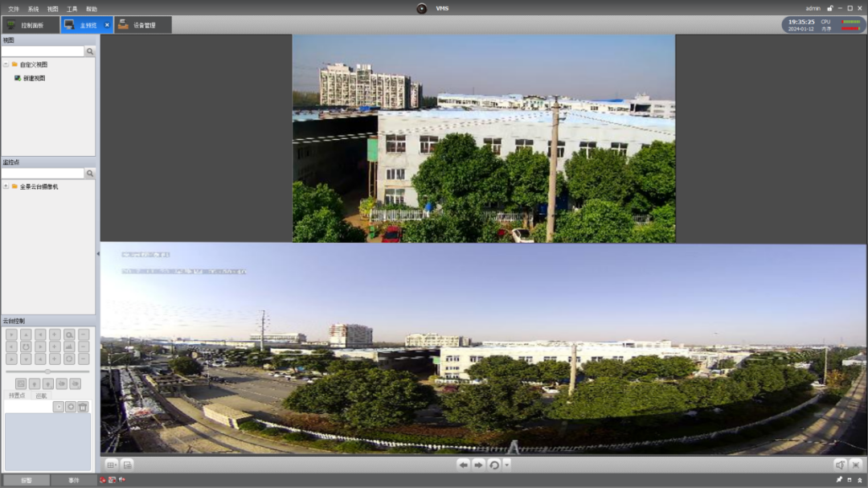
Task: Open the 视图 menu in the menu bar
Action: (52, 9)
